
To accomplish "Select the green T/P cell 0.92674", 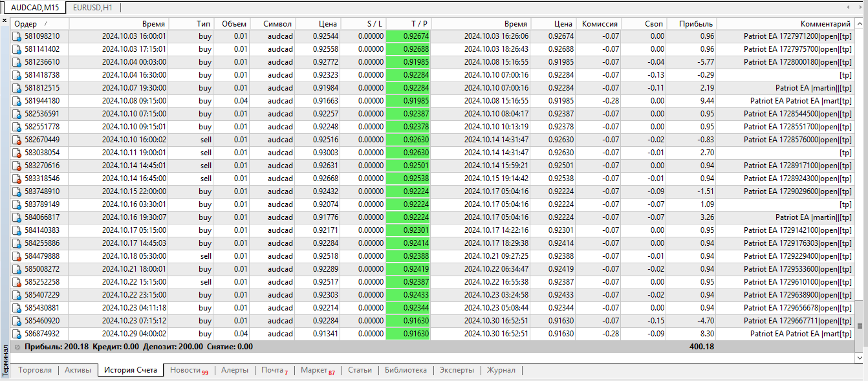I will (408, 36).
